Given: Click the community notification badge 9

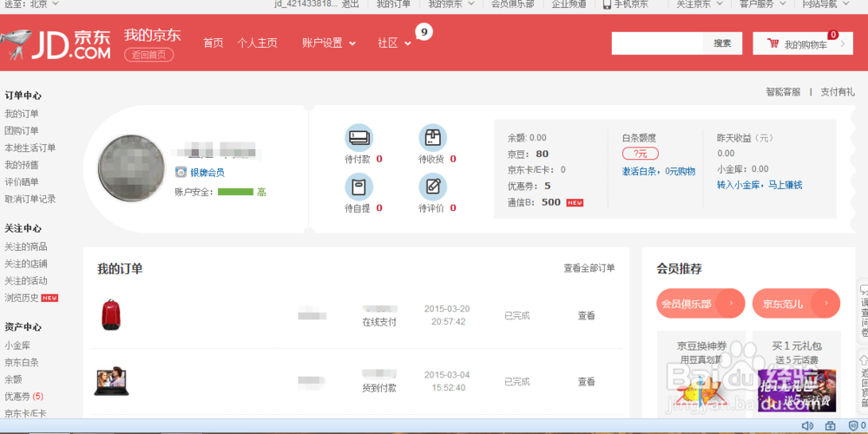Looking at the screenshot, I should (424, 32).
